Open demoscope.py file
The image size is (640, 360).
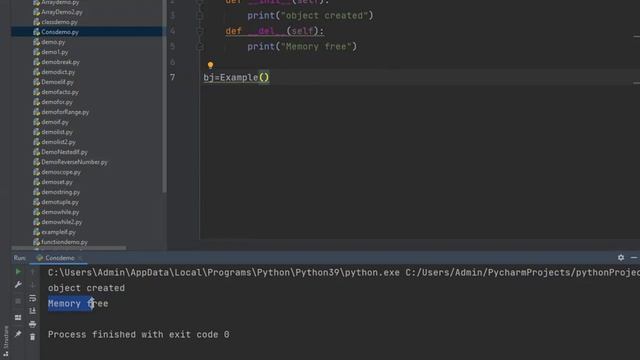[x=61, y=172]
